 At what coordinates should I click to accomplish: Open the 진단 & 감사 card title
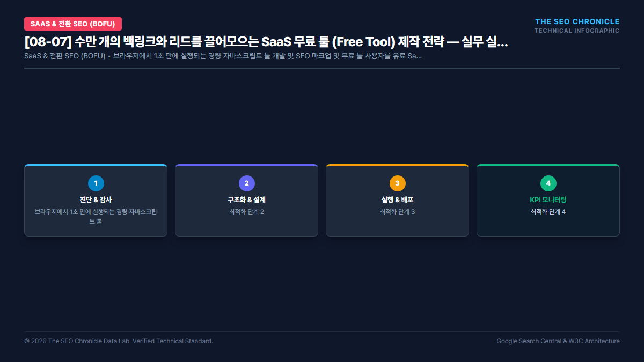(96, 200)
